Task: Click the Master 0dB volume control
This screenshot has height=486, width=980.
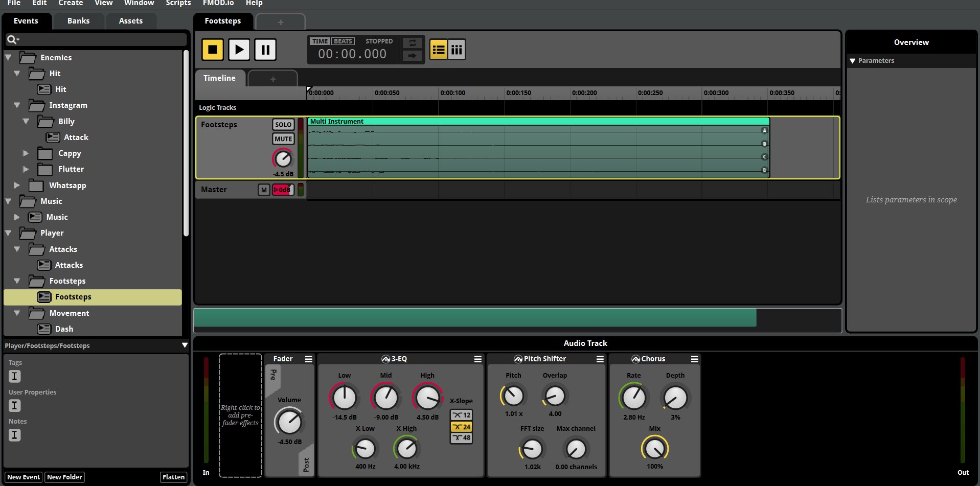Action: [x=283, y=190]
